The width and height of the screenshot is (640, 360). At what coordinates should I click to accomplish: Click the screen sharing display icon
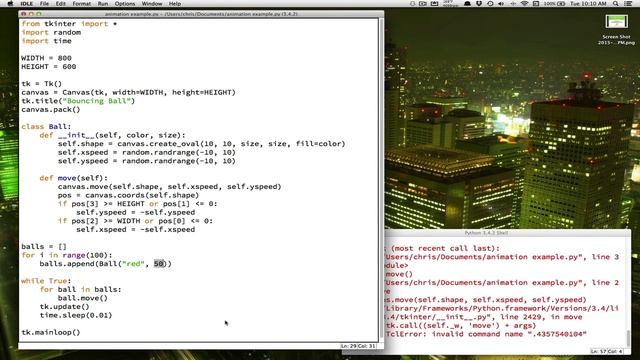tap(536, 3)
